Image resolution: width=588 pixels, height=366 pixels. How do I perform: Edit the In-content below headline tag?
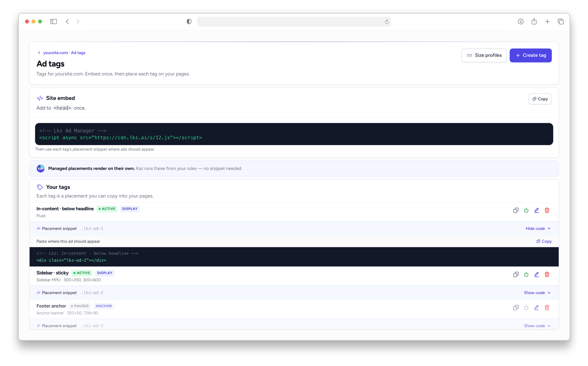coord(536,210)
